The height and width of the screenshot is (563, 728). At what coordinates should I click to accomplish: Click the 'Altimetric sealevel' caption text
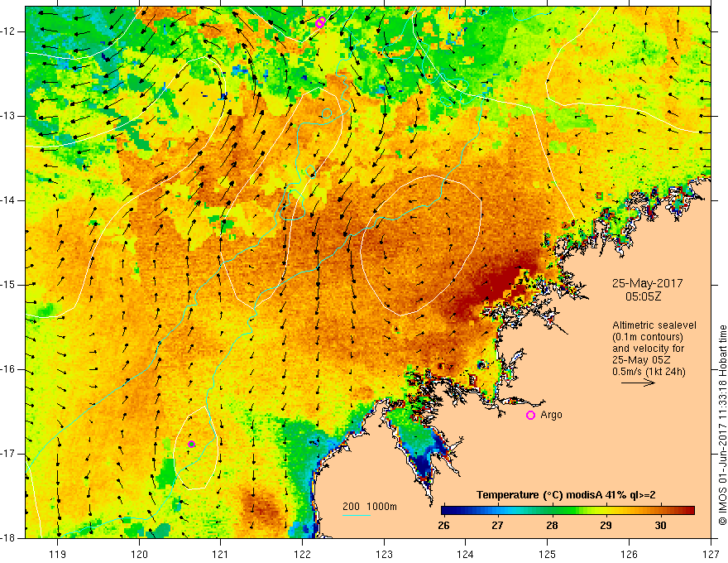click(654, 325)
